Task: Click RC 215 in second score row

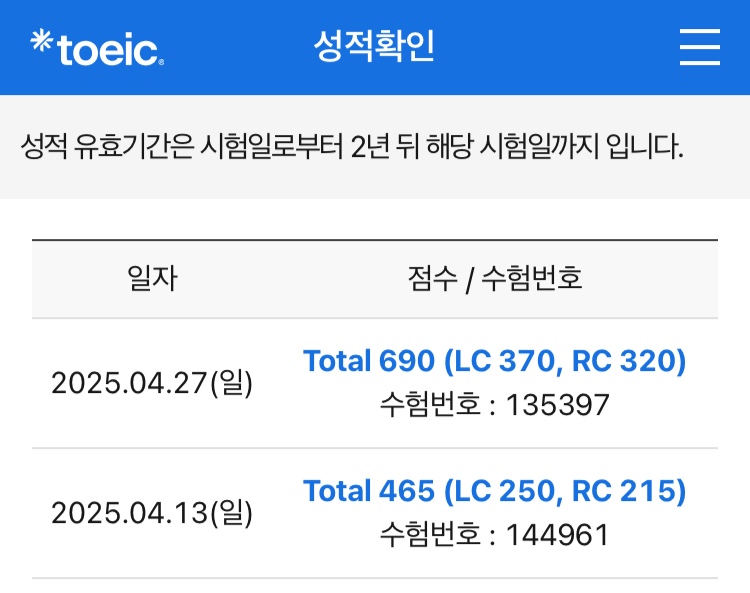Action: [624, 490]
